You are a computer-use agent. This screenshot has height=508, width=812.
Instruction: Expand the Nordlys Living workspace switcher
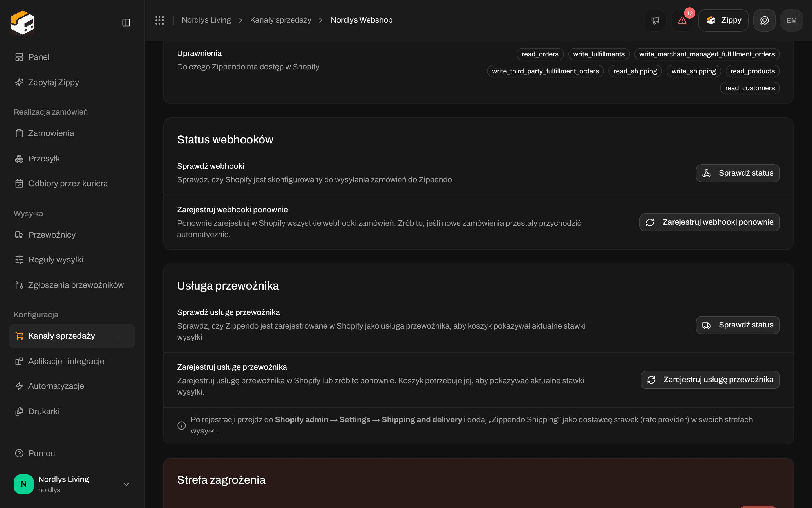pos(72,484)
